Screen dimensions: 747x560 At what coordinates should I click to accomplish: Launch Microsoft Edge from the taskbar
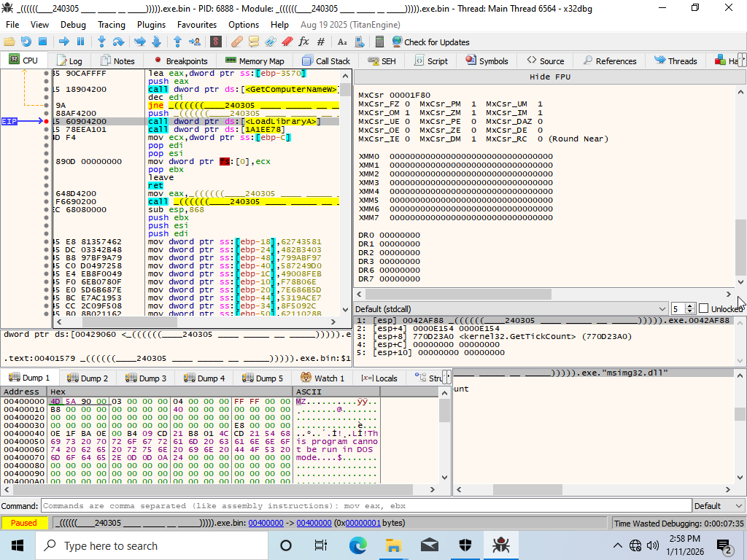point(358,545)
